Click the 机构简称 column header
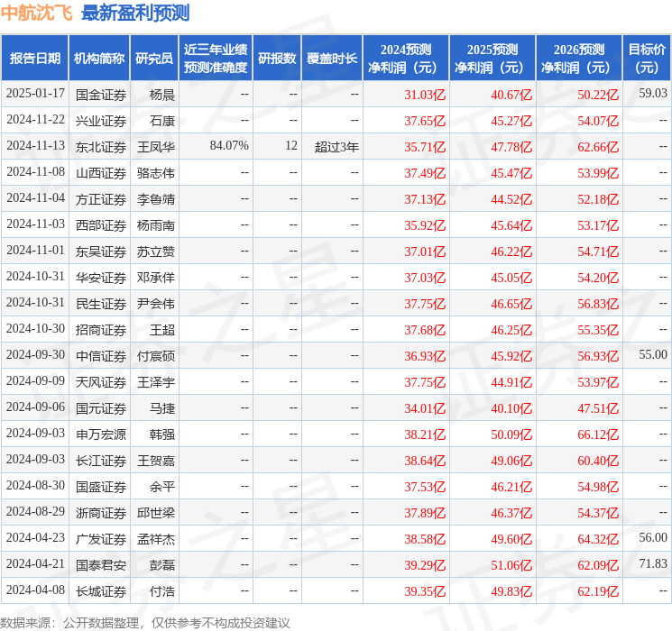 [x=99, y=59]
